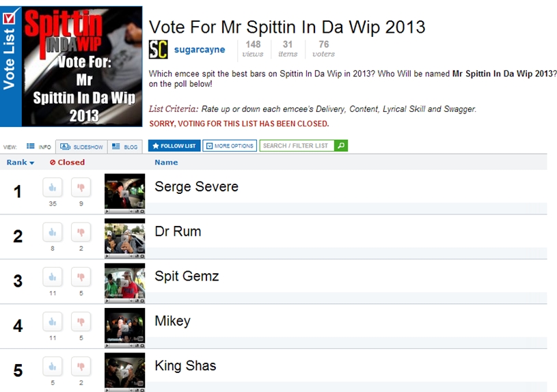Click the green search magnifier icon

(x=341, y=145)
